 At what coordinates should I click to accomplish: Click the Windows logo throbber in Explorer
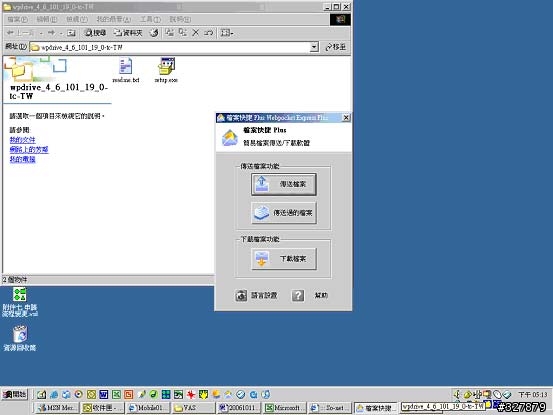click(x=340, y=19)
